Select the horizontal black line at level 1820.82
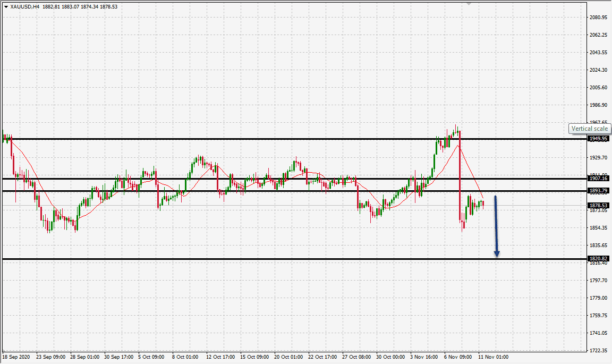This screenshot has height=364, width=612. click(x=295, y=259)
